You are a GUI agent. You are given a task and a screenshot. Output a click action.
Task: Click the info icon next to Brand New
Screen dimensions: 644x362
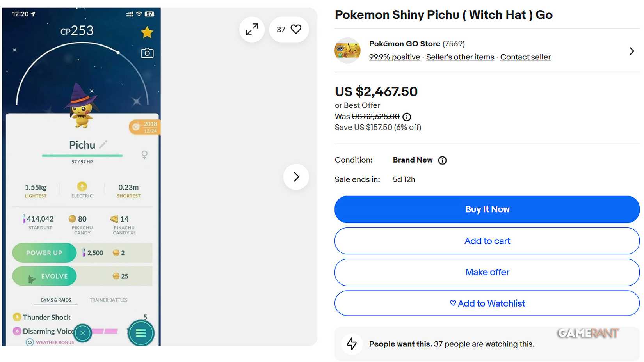click(443, 160)
